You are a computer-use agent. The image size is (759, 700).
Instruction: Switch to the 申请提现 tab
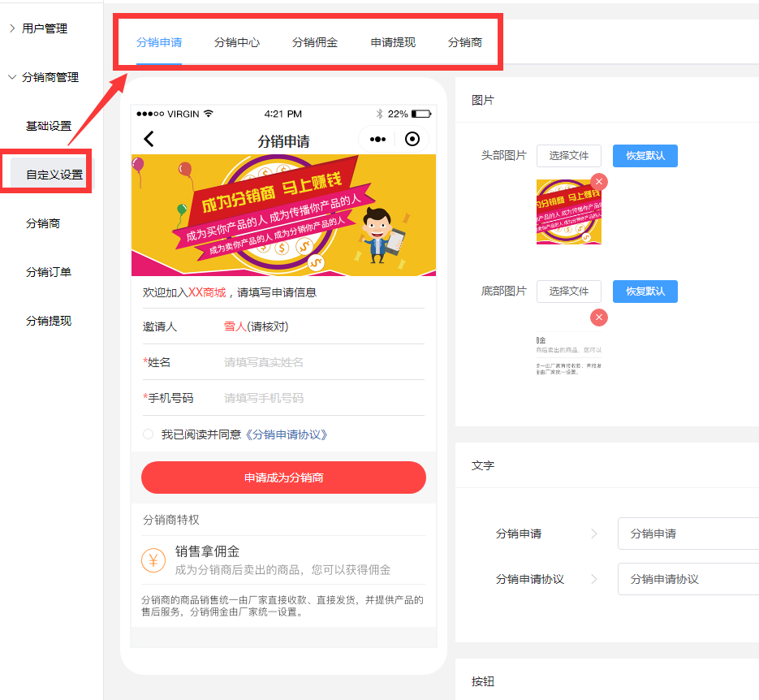(x=393, y=42)
